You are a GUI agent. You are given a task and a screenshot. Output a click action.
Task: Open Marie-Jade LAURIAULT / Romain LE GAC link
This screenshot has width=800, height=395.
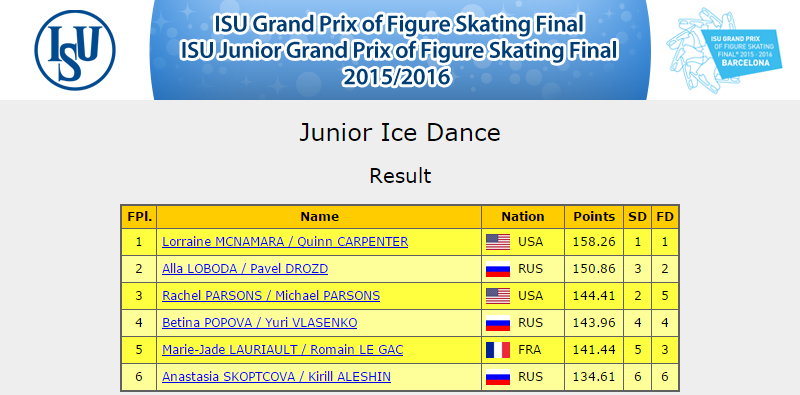point(283,350)
